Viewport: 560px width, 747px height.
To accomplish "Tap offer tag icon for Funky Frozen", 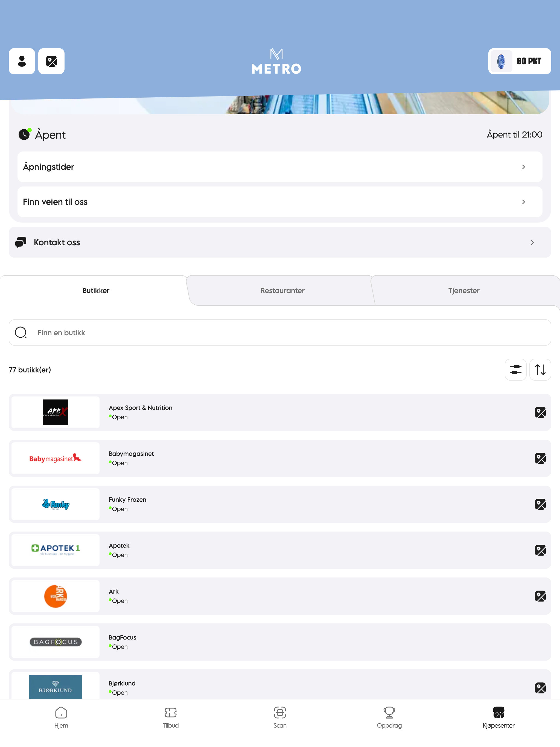I will click(540, 504).
